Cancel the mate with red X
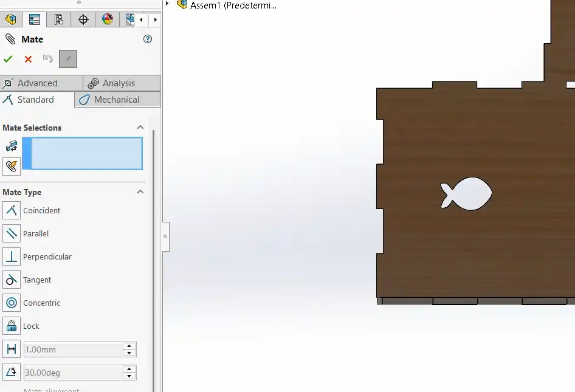Screen dimensions: 575x392 [27, 58]
